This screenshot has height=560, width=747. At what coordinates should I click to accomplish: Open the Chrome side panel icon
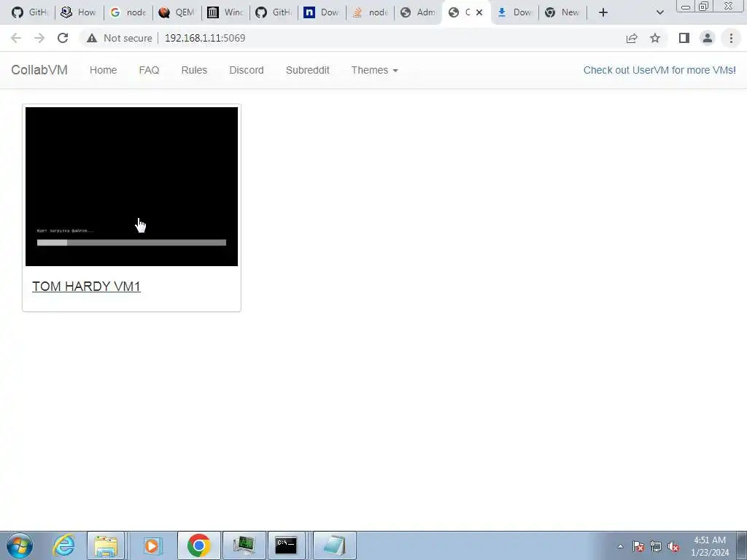684,38
